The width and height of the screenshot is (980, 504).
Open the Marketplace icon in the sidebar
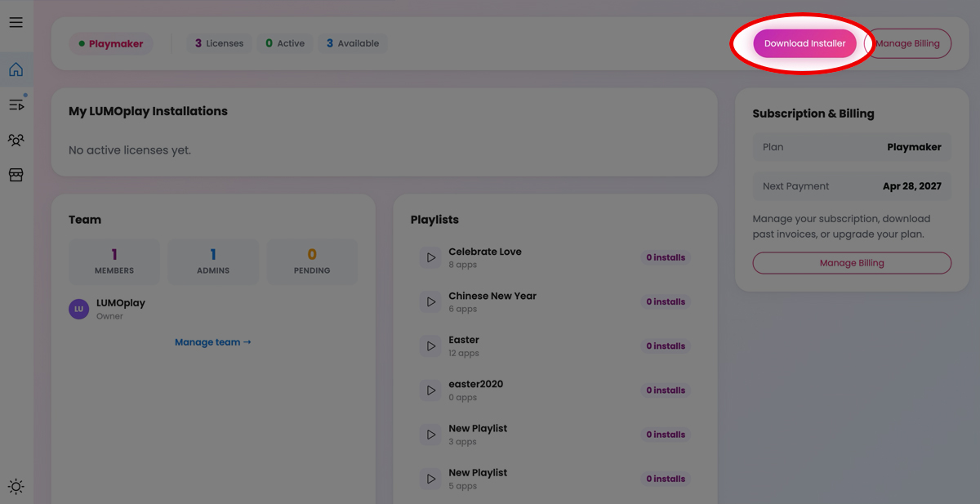16,174
